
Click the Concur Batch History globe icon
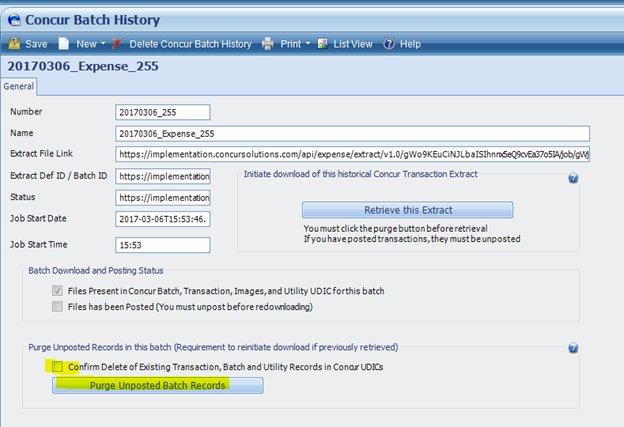coord(14,20)
